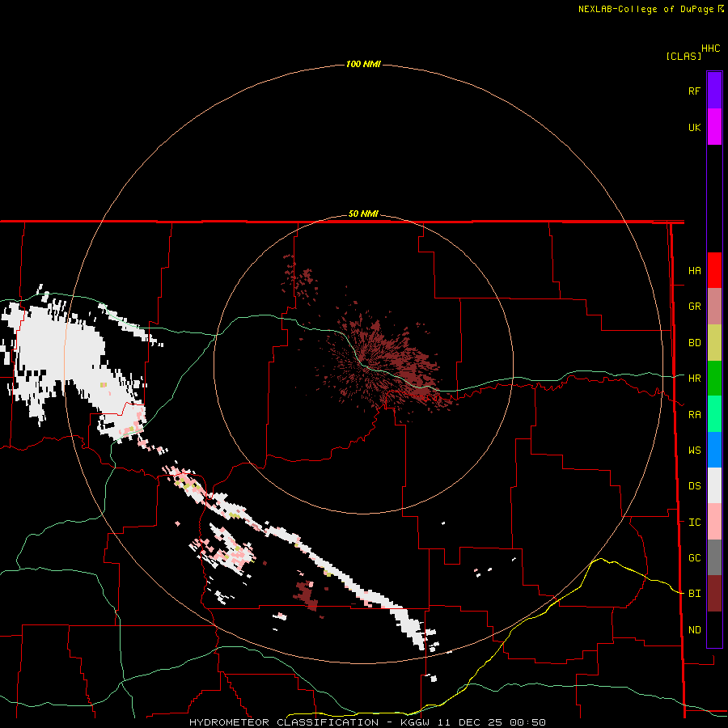Pick the RA light green swatch
The width and height of the screenshot is (728, 728).
coord(714,414)
